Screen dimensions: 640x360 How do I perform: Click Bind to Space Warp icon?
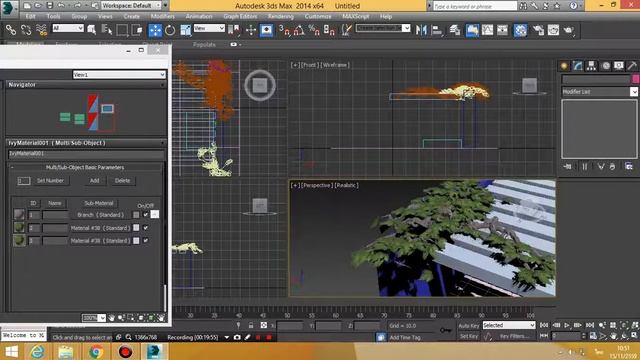click(x=41, y=30)
